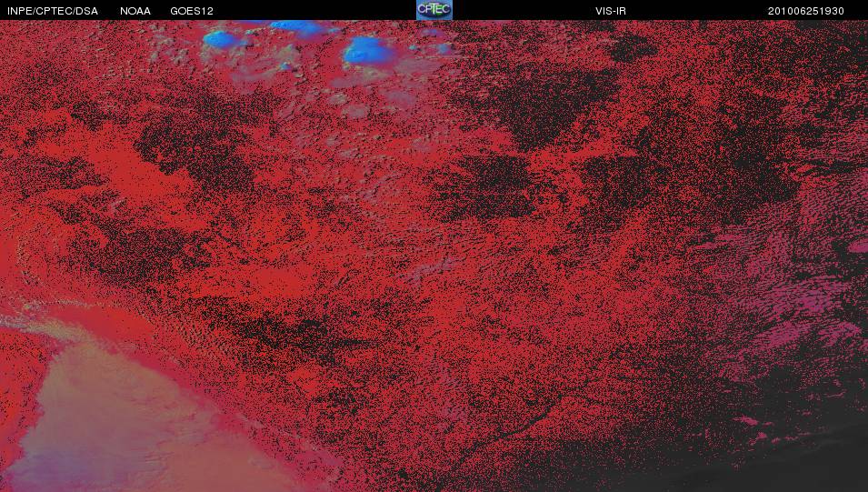Click the GOES12 satellite label

[192, 11]
